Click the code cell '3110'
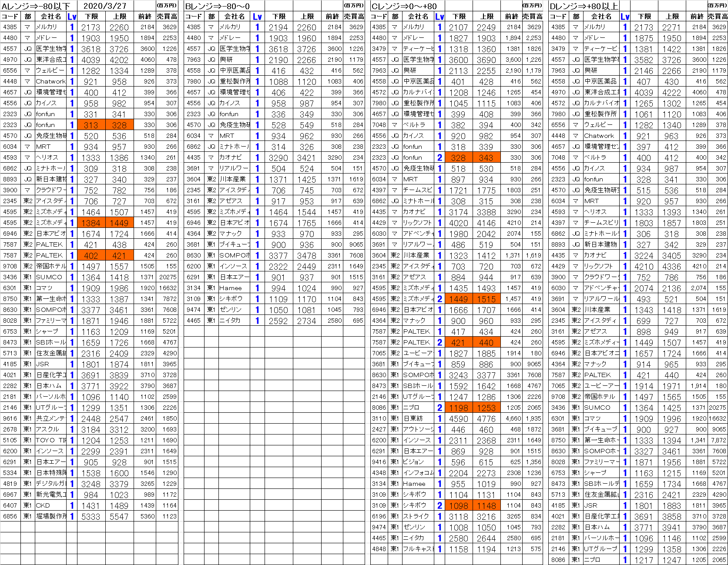 click(379, 418)
